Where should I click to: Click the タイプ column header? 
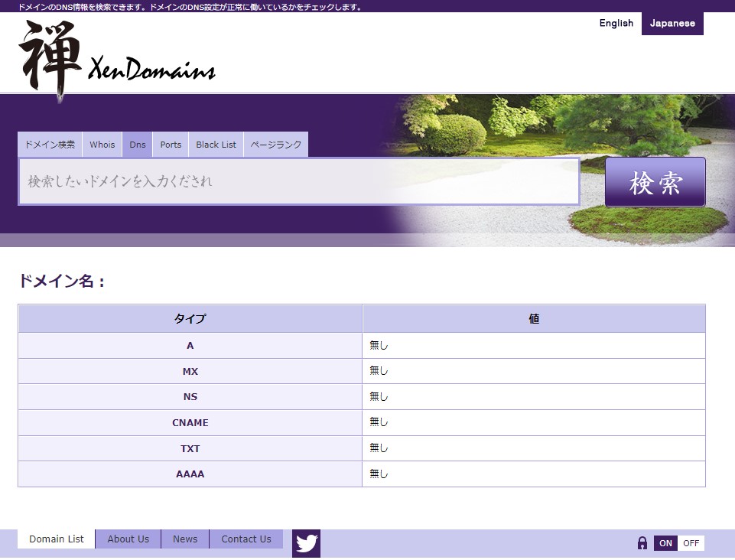point(190,318)
